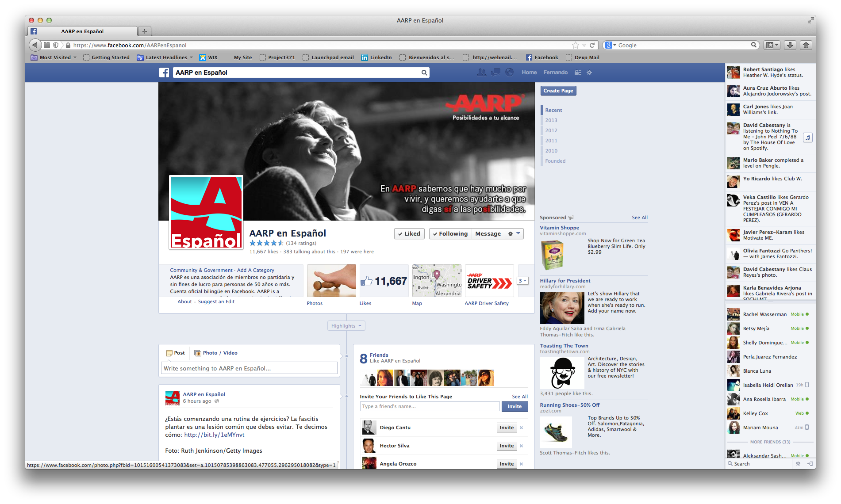Click the See All link in Sponsored
The image size is (841, 504).
(639, 218)
